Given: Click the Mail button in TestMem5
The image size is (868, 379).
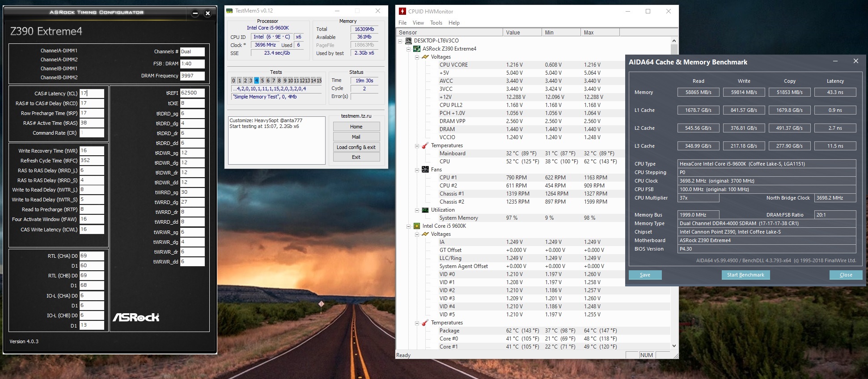Looking at the screenshot, I should 356,137.
